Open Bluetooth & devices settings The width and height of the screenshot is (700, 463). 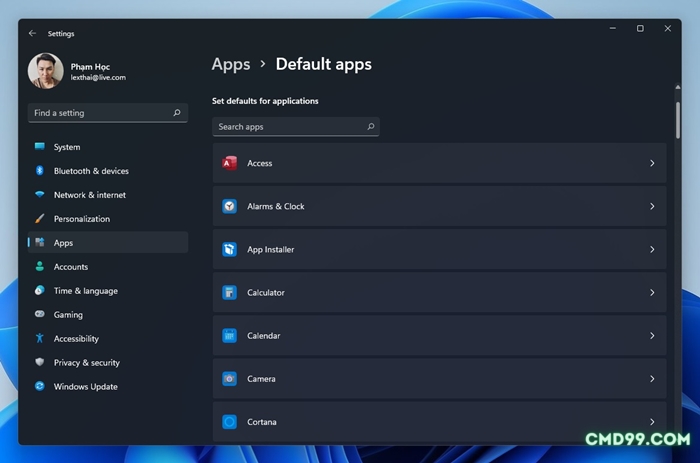coord(108,171)
